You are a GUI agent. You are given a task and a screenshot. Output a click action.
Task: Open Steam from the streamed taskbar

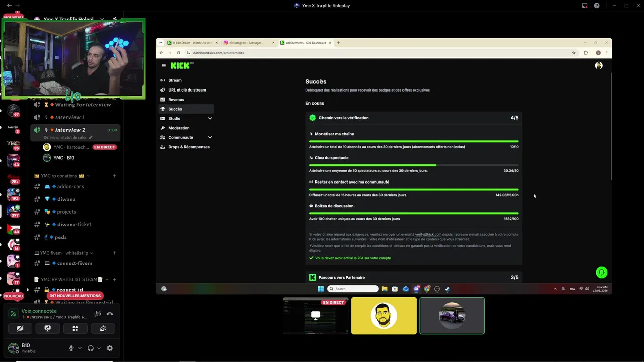pyautogui.click(x=447, y=289)
